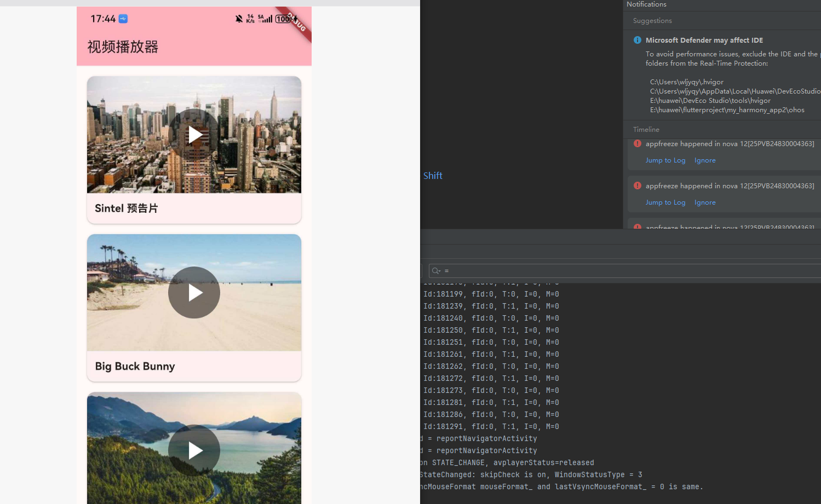Ignore the second appfreeze notification

pos(705,202)
